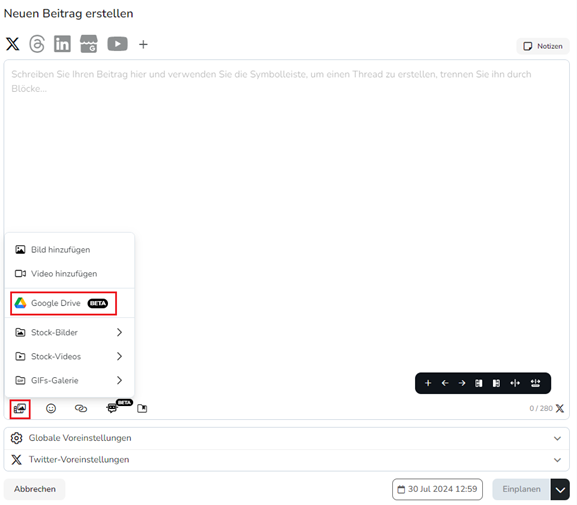Click the insert link icon
This screenshot has height=505, width=577.
pyautogui.click(x=81, y=408)
